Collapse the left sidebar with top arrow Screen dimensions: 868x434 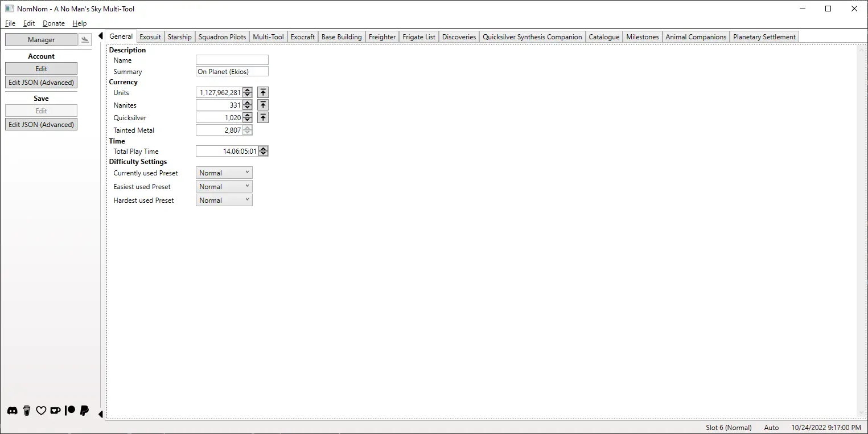101,36
